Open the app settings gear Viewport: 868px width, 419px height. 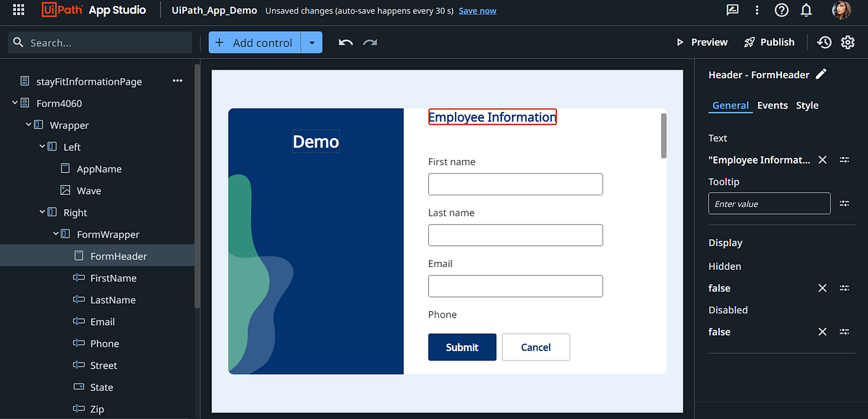847,42
